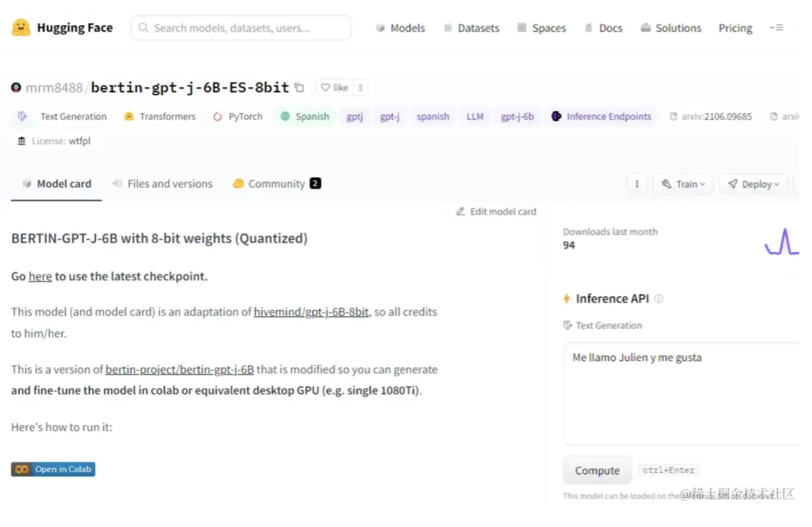812x527 pixels.
Task: Open the Solutions menu
Action: click(x=671, y=28)
